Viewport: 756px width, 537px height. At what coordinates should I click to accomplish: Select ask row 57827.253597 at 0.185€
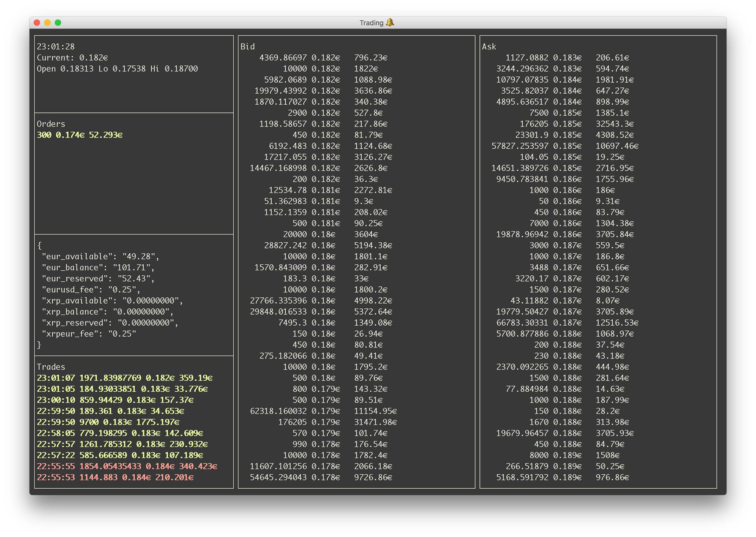(565, 146)
